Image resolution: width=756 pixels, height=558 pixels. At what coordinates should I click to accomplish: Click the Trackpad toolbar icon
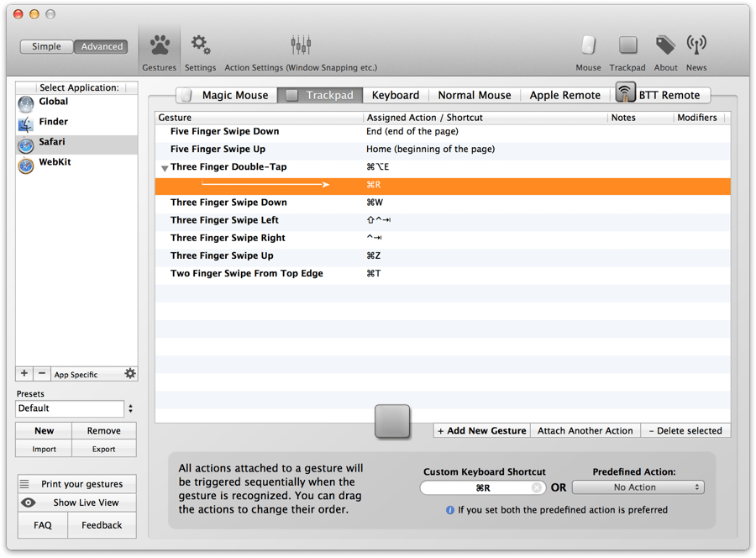tap(627, 45)
